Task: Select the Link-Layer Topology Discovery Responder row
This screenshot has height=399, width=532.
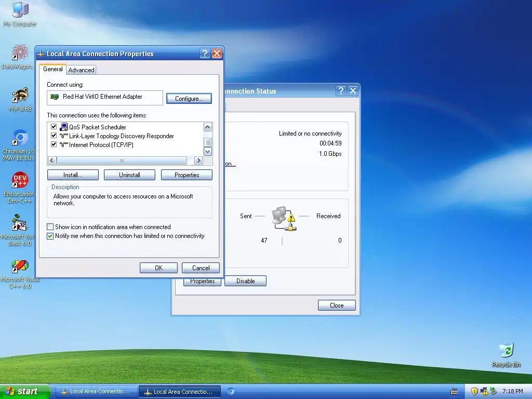Action: click(121, 136)
